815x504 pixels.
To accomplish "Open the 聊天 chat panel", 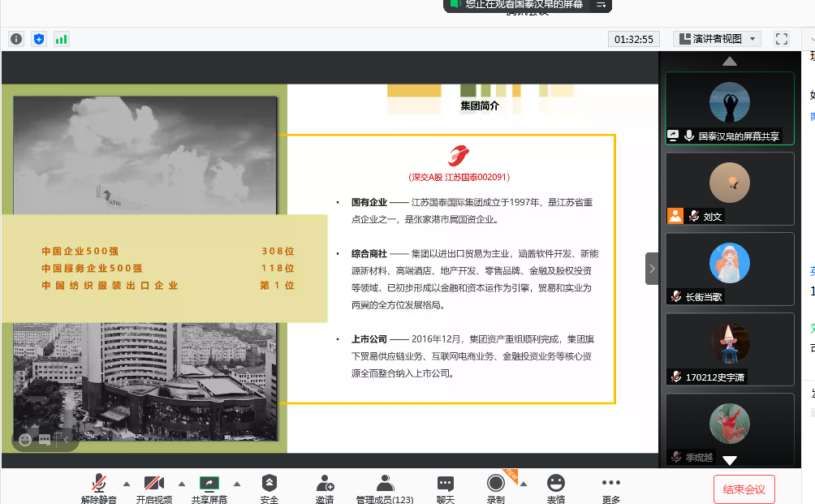I will pyautogui.click(x=445, y=489).
